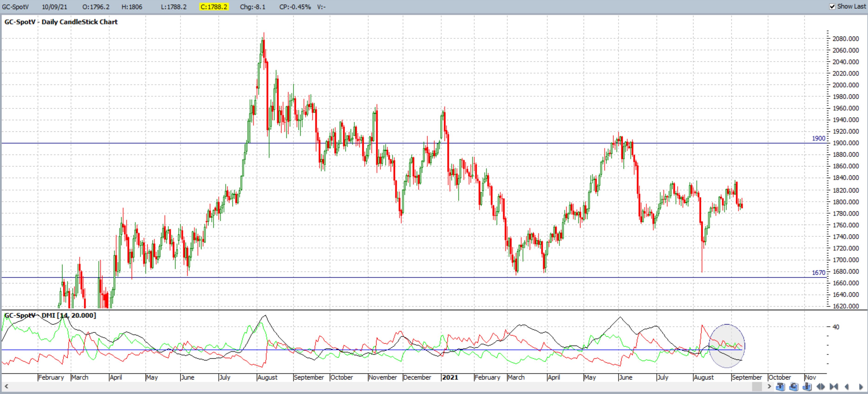Click the Nov label at axis end
This screenshot has height=394, width=868.
click(810, 377)
